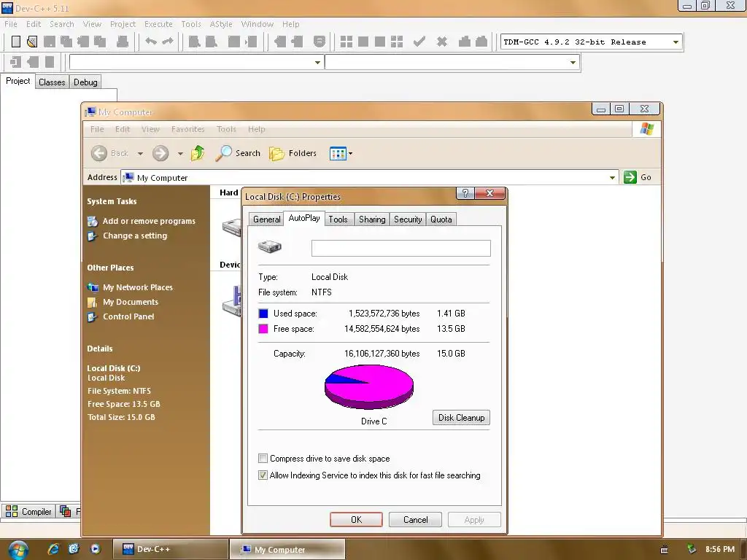This screenshot has height=560, width=747.
Task: Click the Back arrow in My Computer
Action: [99, 153]
